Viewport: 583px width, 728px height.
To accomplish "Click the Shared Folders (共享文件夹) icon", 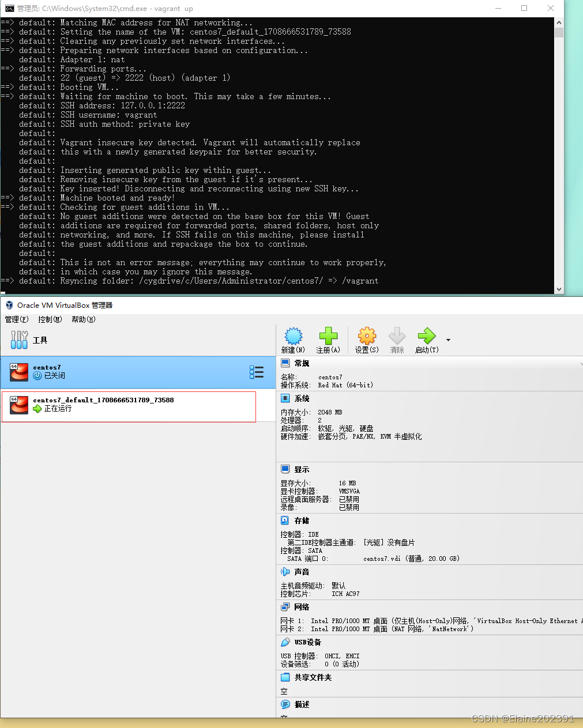I will (285, 677).
